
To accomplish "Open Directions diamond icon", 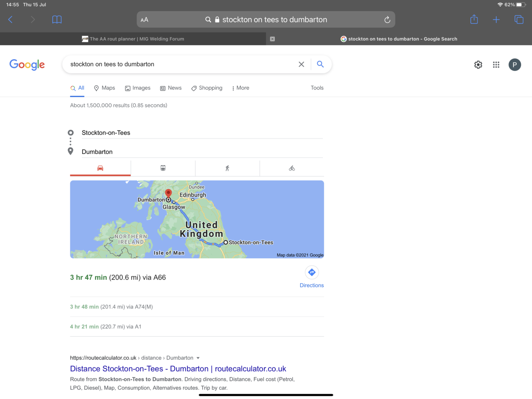I will tap(312, 273).
